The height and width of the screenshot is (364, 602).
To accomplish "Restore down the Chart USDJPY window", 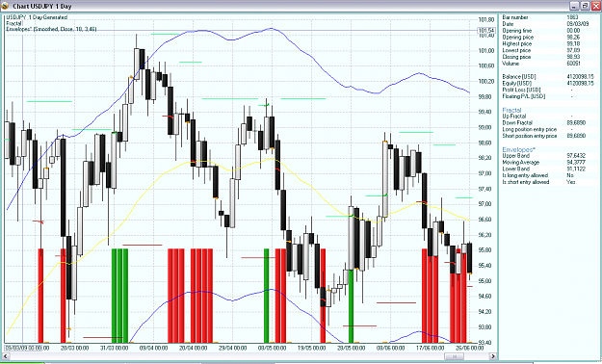I will (585, 6).
